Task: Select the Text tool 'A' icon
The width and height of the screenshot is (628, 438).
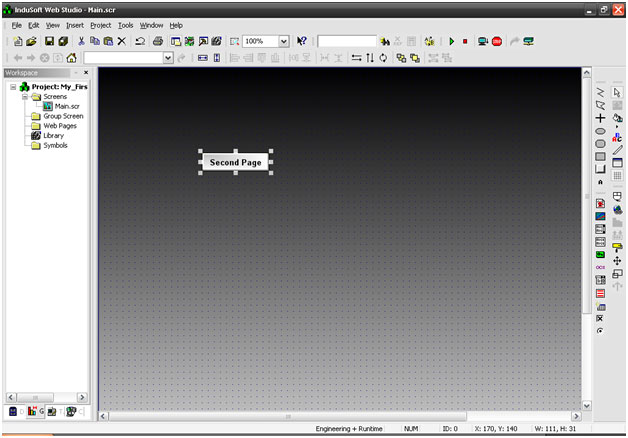Action: [600, 182]
